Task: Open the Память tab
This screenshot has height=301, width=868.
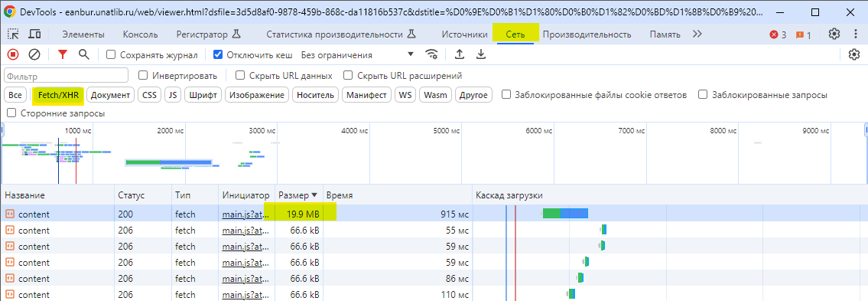Action: tap(665, 34)
